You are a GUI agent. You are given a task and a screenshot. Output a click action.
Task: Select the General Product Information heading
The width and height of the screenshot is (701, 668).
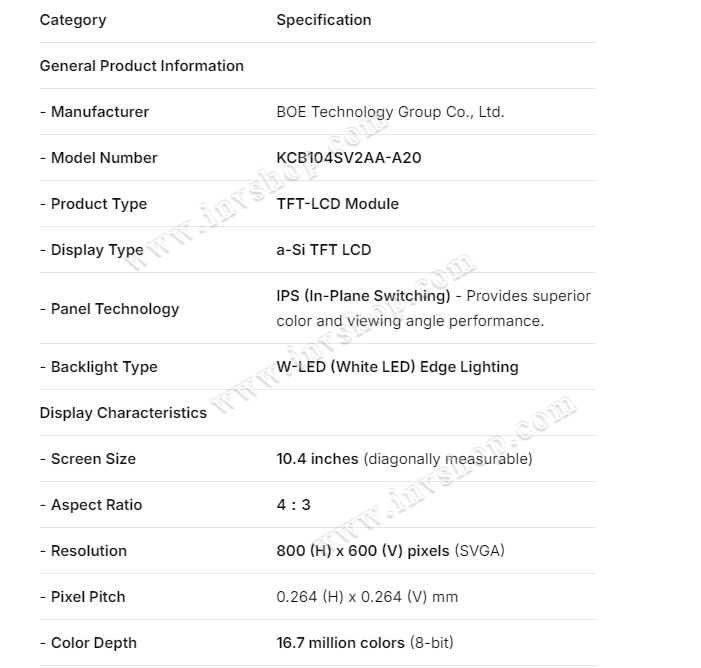pyautogui.click(x=142, y=66)
